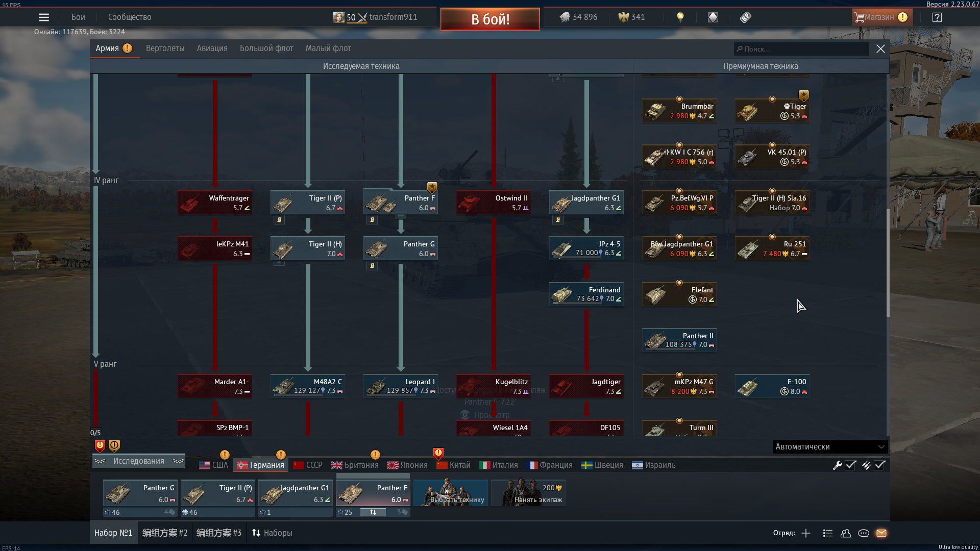This screenshot has height=551, width=980.
Task: Open the Наборы presets button
Action: tap(272, 533)
